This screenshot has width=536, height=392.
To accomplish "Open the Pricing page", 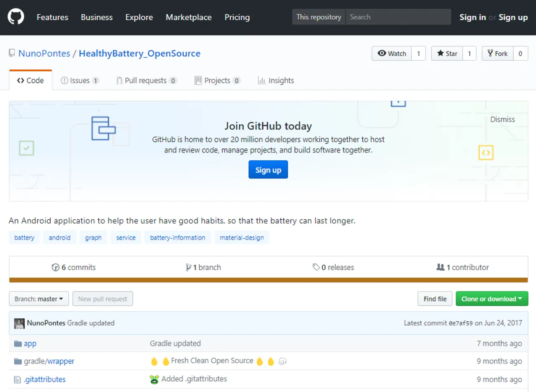I will [237, 17].
